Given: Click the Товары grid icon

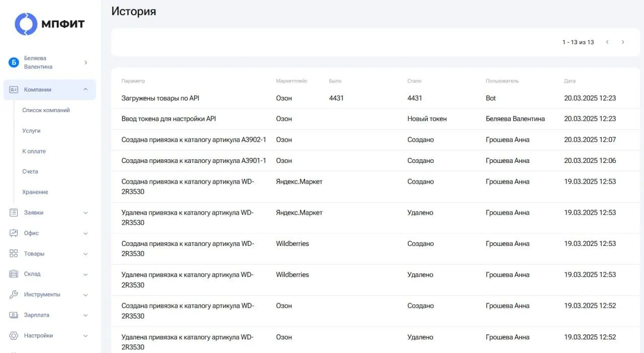Looking at the screenshot, I should point(14,254).
